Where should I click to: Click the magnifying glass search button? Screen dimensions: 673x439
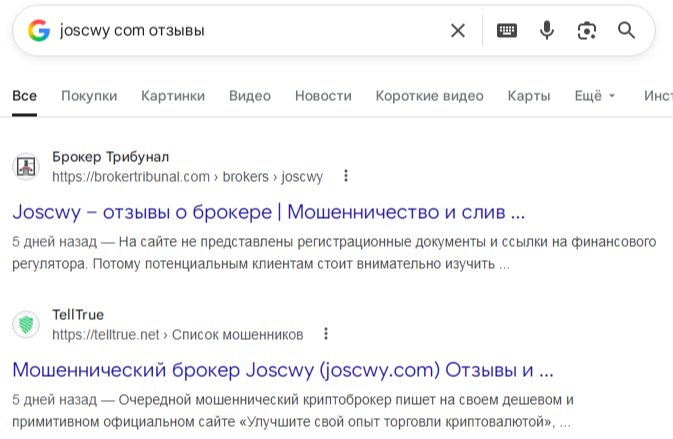627,31
